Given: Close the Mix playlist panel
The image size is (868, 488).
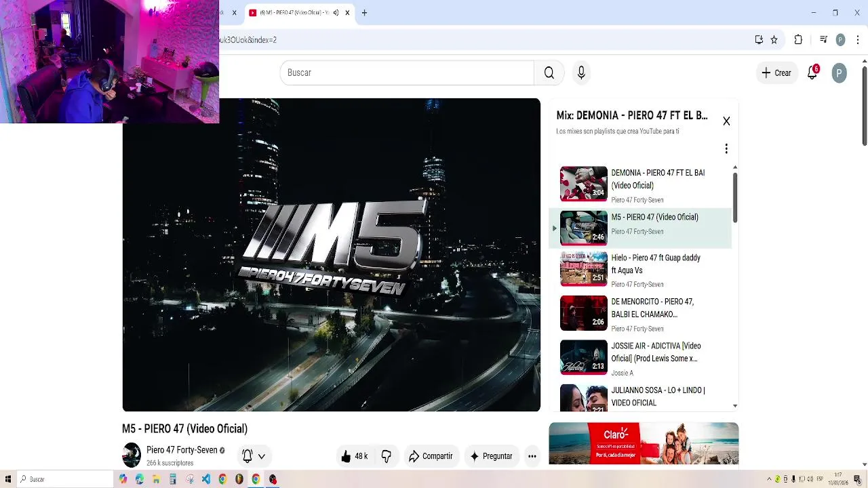Looking at the screenshot, I should click(726, 121).
